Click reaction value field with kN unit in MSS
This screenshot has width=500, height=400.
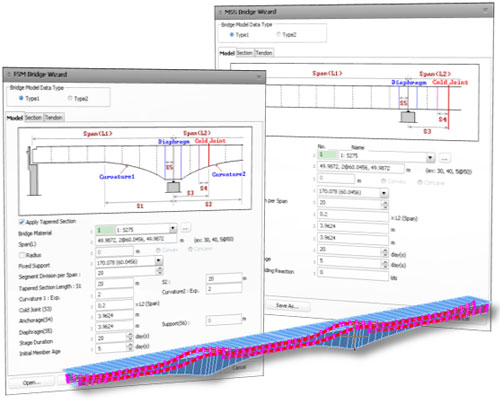pyautogui.click(x=353, y=274)
